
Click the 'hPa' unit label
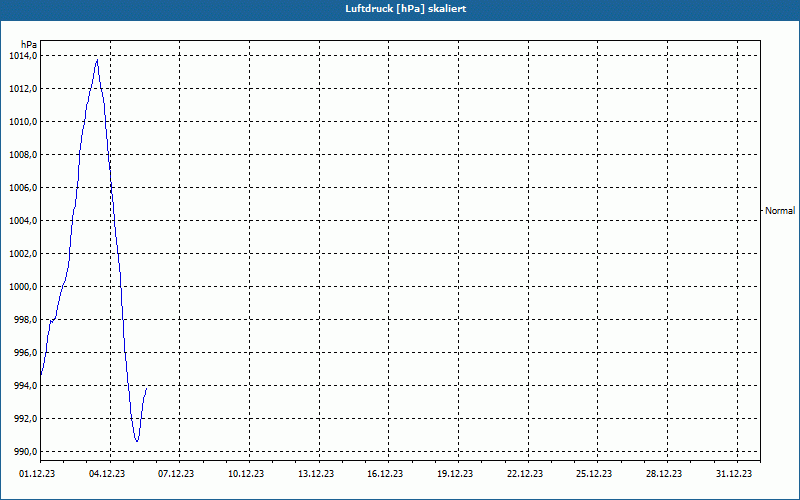point(29,44)
